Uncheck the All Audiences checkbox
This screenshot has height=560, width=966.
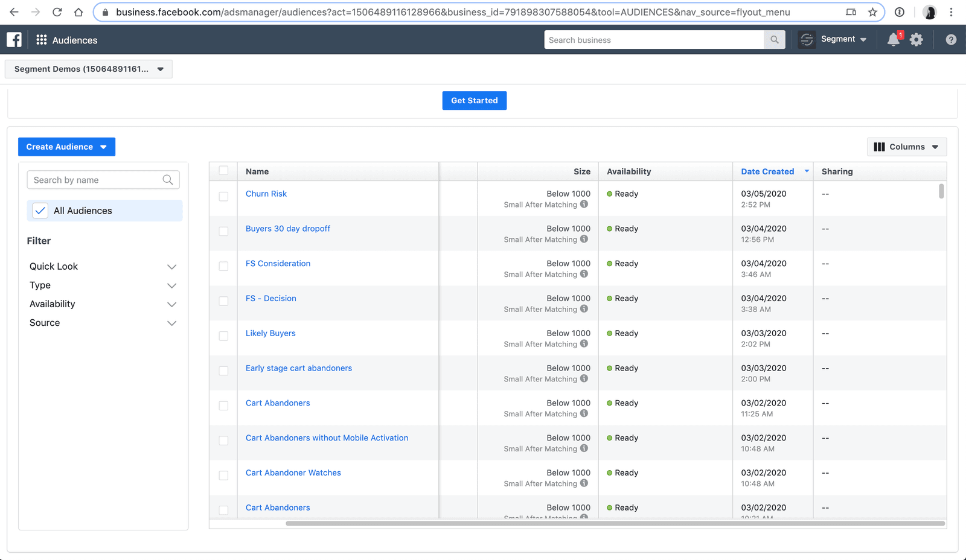pos(40,210)
